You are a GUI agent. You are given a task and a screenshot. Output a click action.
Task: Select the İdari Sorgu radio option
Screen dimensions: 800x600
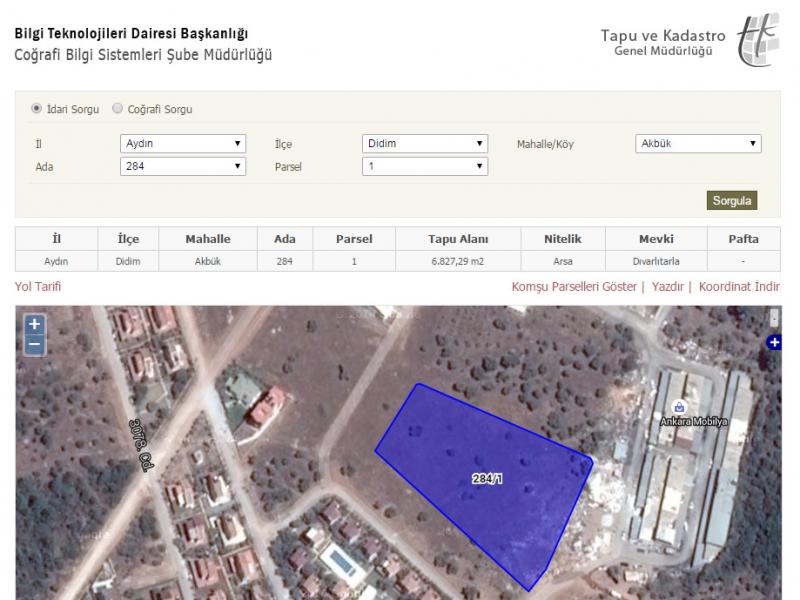tap(37, 108)
